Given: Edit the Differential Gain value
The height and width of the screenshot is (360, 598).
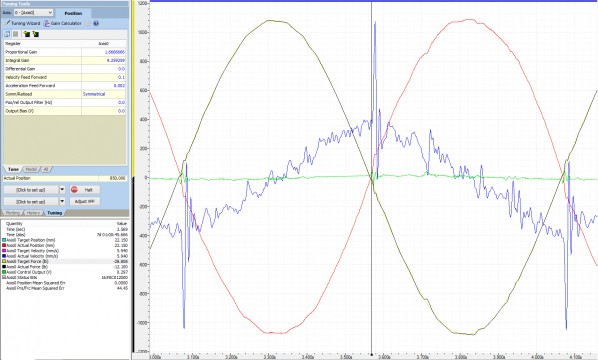Looking at the screenshot, I should point(104,69).
